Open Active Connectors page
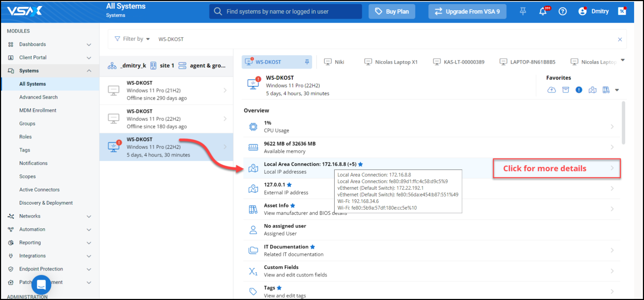 pos(39,190)
